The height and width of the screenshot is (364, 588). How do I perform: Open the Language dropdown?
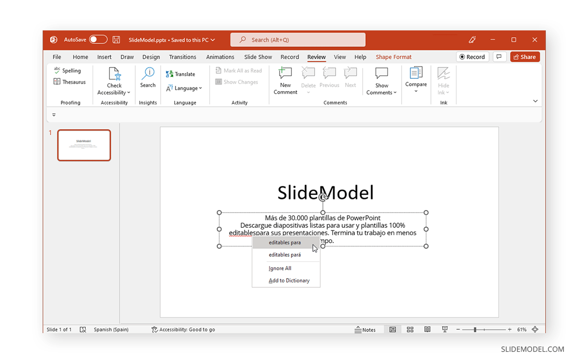[x=185, y=88]
